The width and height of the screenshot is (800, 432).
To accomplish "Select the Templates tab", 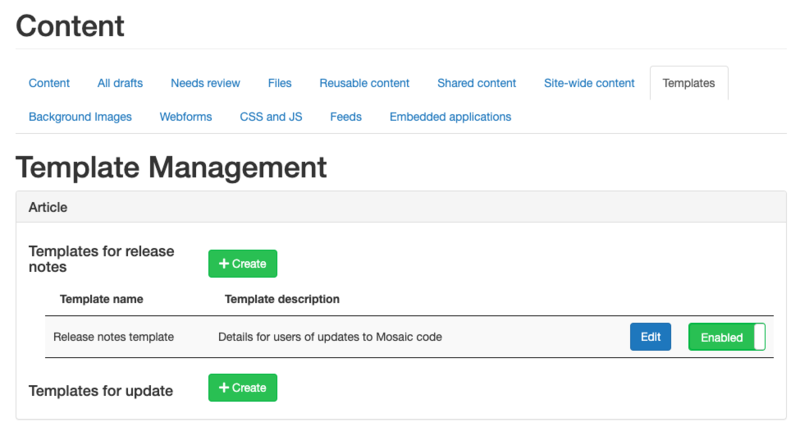I will tap(688, 83).
